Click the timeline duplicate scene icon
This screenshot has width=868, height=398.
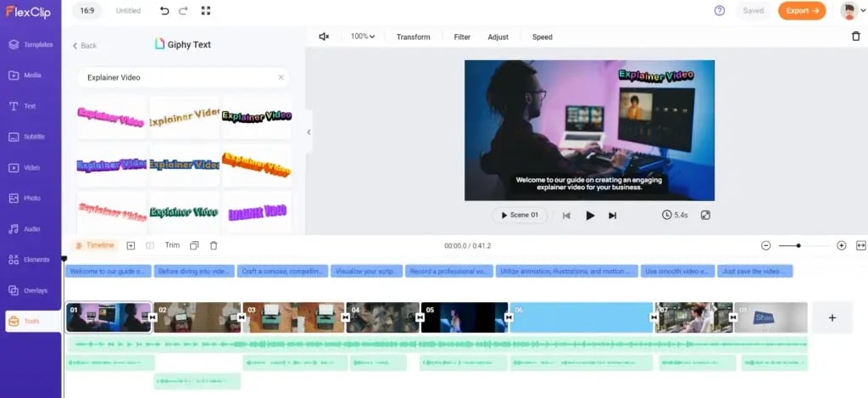(194, 245)
